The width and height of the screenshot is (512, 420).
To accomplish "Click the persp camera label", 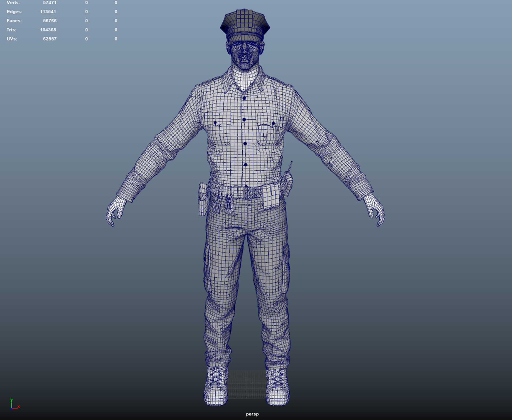I will pyautogui.click(x=252, y=414).
